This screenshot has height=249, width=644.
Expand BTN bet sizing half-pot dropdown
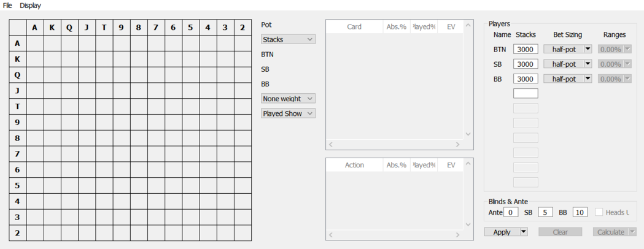[588, 49]
